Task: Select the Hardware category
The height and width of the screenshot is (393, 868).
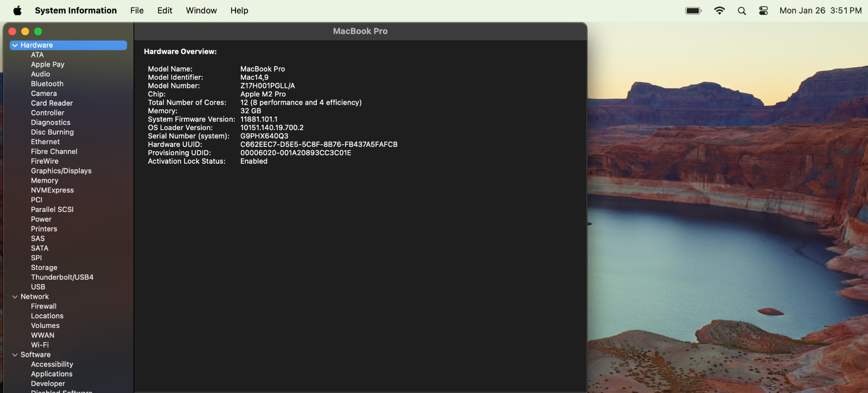Action: (68, 45)
